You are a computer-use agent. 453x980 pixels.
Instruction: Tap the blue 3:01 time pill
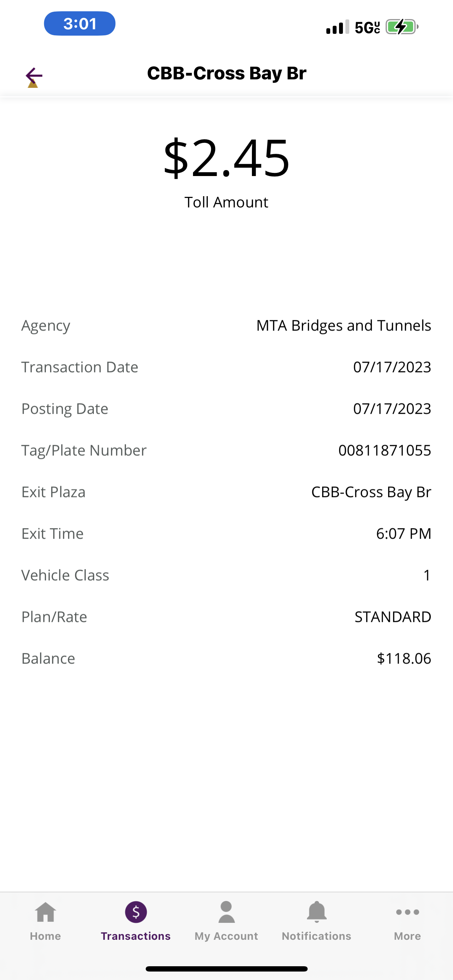79,24
